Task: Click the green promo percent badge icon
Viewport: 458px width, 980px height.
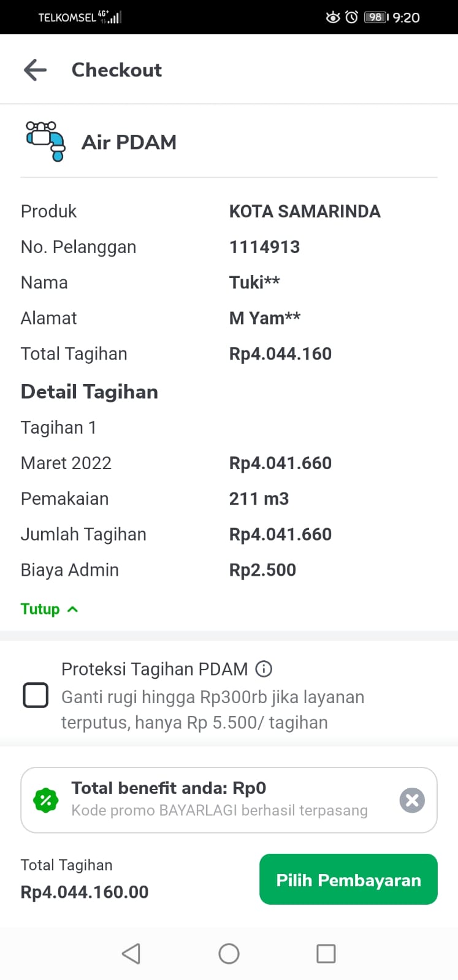Action: (46, 800)
